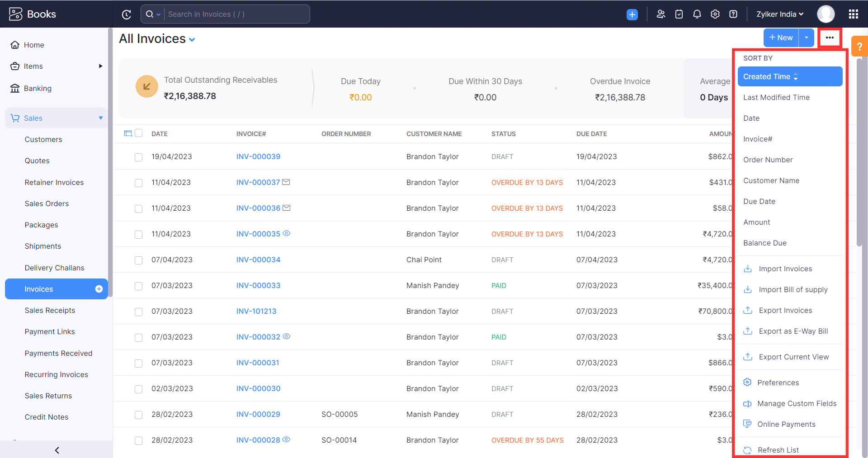Open the Import Invoices option

[785, 269]
